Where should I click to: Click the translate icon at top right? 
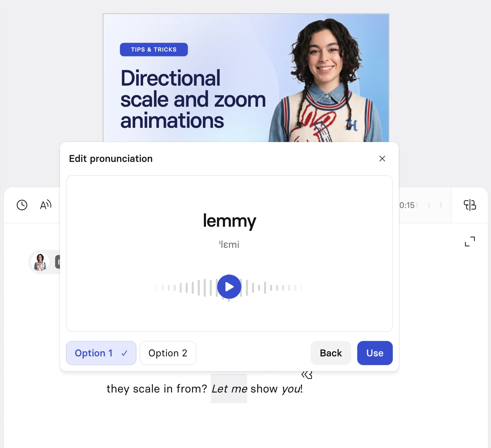(470, 205)
